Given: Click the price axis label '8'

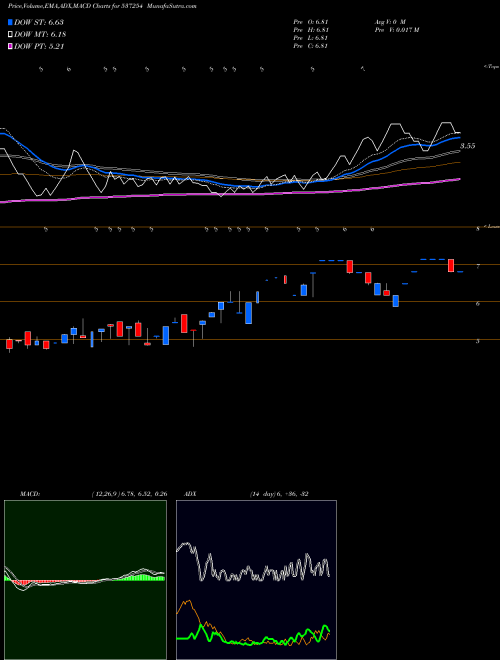Looking at the screenshot, I should (478, 229).
